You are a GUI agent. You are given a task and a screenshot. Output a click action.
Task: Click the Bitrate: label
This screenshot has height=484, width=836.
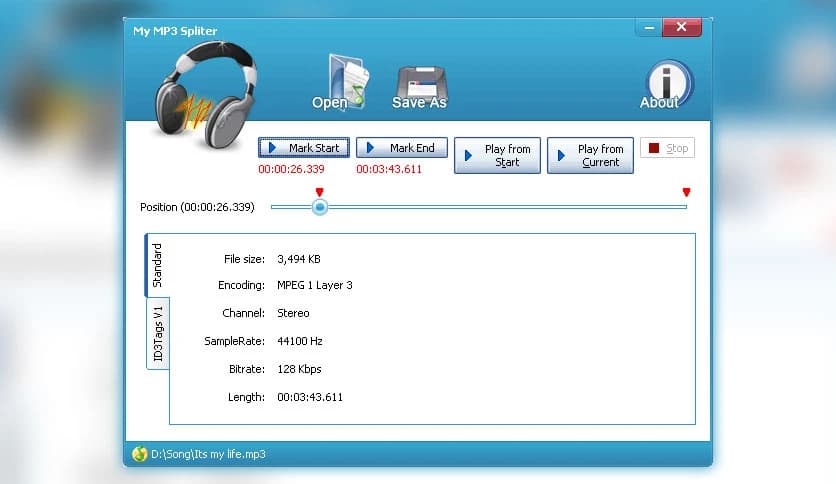pyautogui.click(x=247, y=369)
